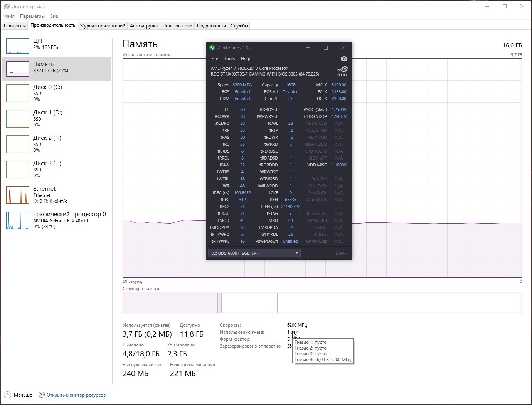532x405 pixels.
Task: Click the VSOC (SMU) value 1.2500V
Action: 339,109
